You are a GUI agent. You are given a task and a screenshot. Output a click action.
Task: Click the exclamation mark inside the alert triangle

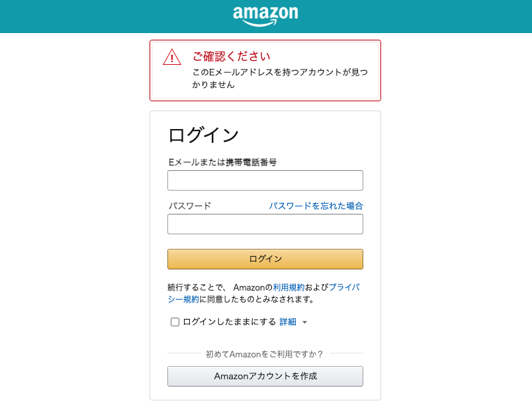171,58
